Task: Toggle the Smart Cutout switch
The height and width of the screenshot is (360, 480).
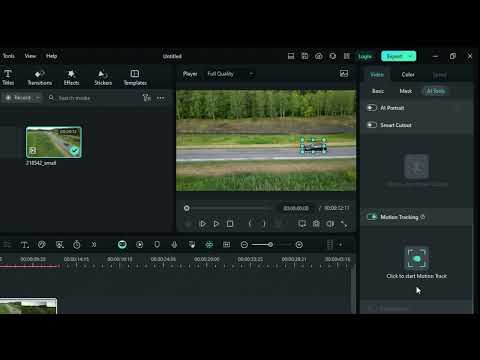Action: (372, 125)
